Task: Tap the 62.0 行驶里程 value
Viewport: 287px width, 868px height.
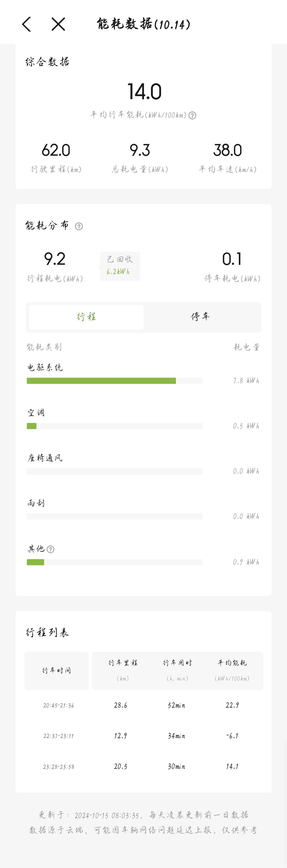Action: click(56, 150)
